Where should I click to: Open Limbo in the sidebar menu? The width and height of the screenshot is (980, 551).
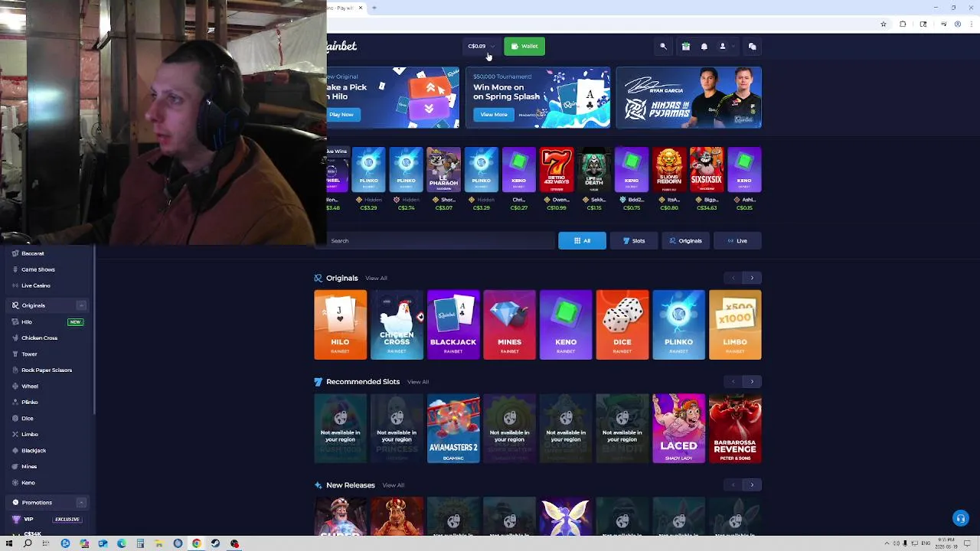coord(29,435)
